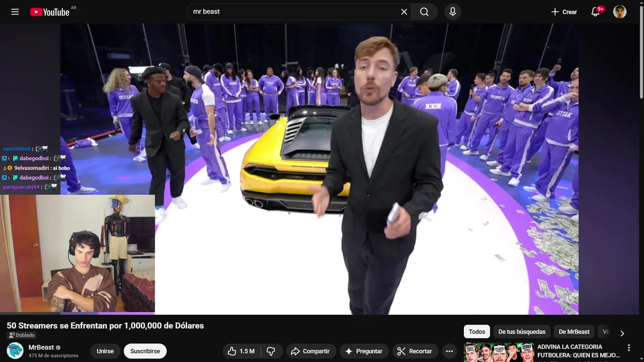Like the video with 1.5 M thumbs up
The width and height of the screenshot is (644, 362).
click(242, 351)
